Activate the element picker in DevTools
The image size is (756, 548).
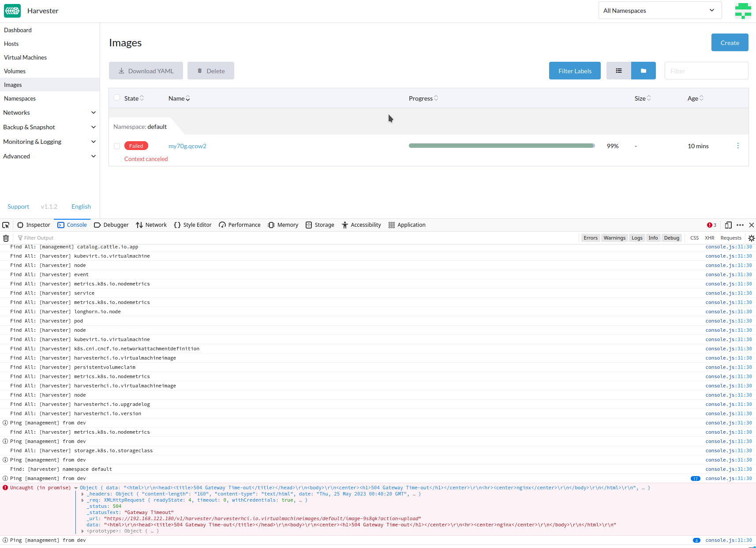[x=6, y=225]
